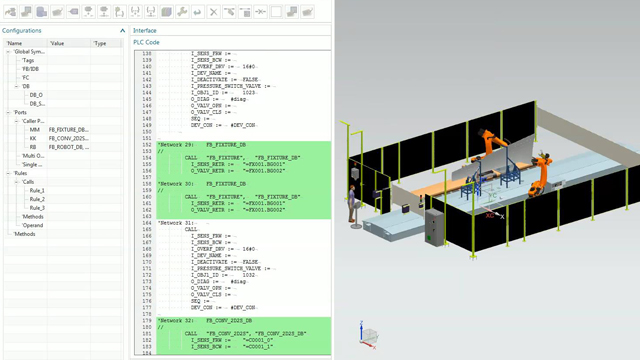Click the green stacked blocks toolbar icon
The image size is (640, 360).
pos(166,12)
